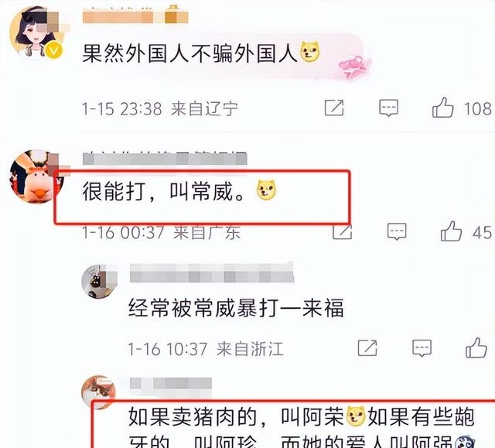Reply to the comment from 辽宁
Viewport: 495px width, 448px height.
pyautogui.click(x=388, y=108)
